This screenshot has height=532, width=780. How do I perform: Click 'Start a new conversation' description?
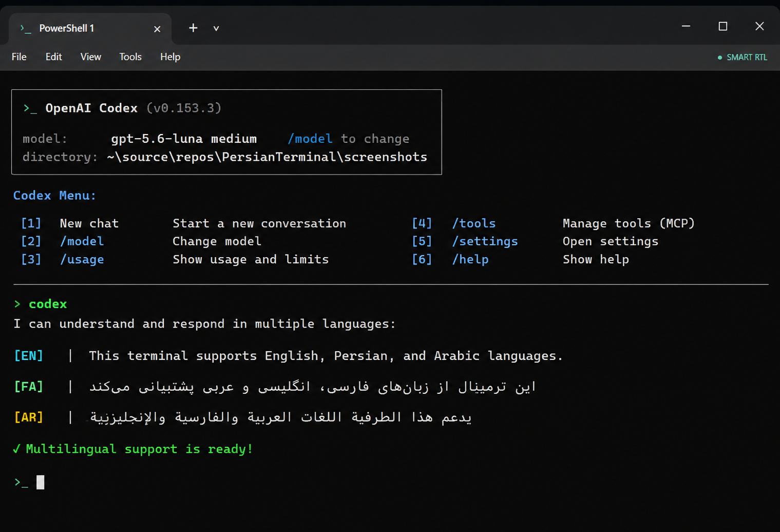[259, 223]
